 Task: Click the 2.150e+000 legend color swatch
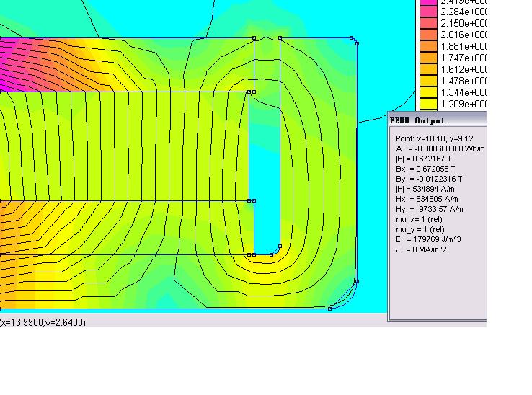[x=428, y=23]
